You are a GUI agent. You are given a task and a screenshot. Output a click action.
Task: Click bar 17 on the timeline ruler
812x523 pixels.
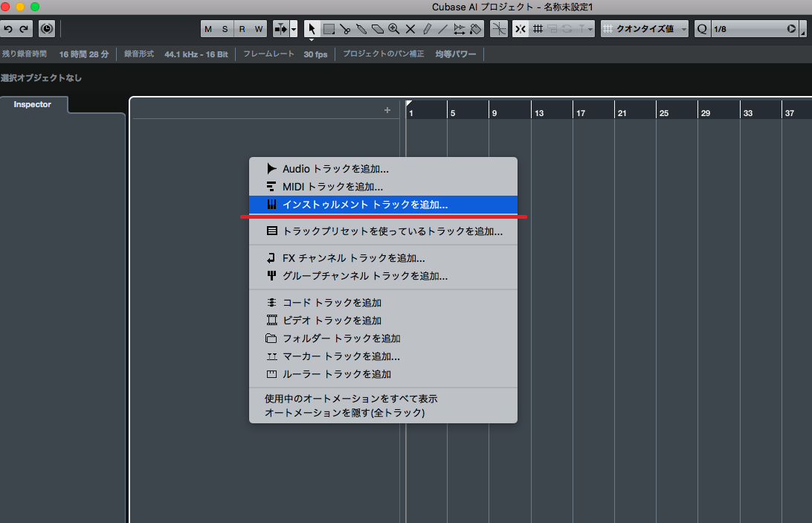click(x=581, y=113)
